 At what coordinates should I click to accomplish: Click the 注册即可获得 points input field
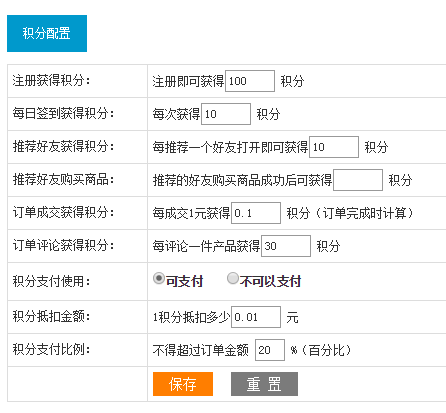(x=250, y=81)
